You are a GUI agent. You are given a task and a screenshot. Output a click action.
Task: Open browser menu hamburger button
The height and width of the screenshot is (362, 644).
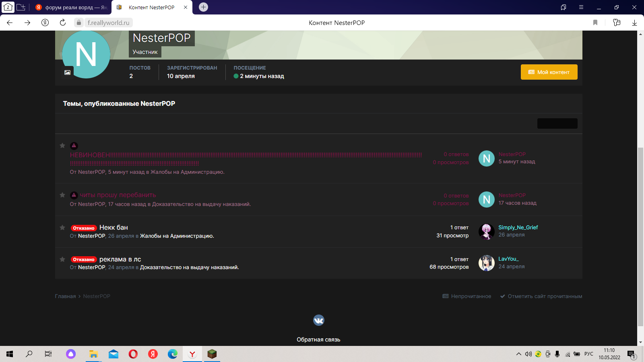[x=581, y=7]
